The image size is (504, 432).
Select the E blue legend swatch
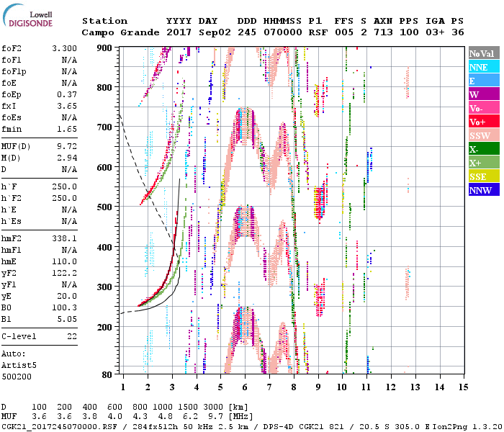click(484, 81)
